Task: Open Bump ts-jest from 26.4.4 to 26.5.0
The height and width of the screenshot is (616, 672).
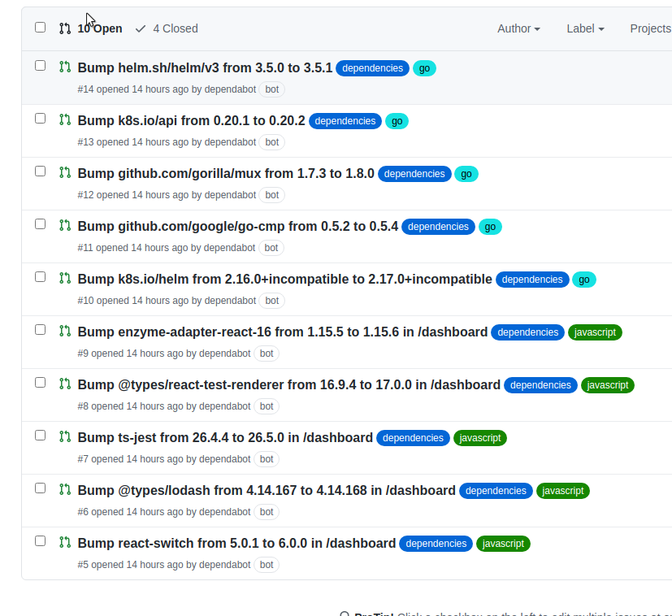Action: [x=225, y=438]
